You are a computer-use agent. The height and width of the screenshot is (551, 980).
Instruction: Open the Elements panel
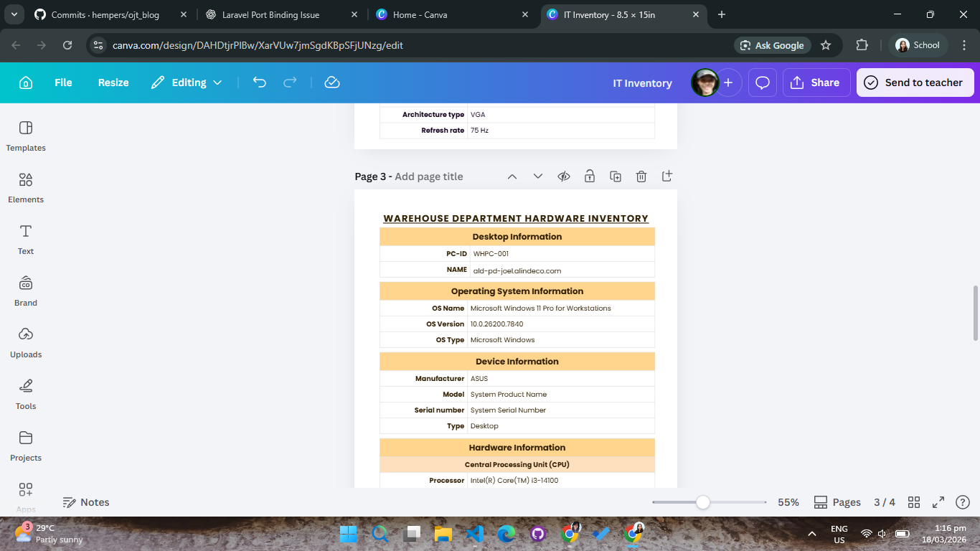[26, 188]
